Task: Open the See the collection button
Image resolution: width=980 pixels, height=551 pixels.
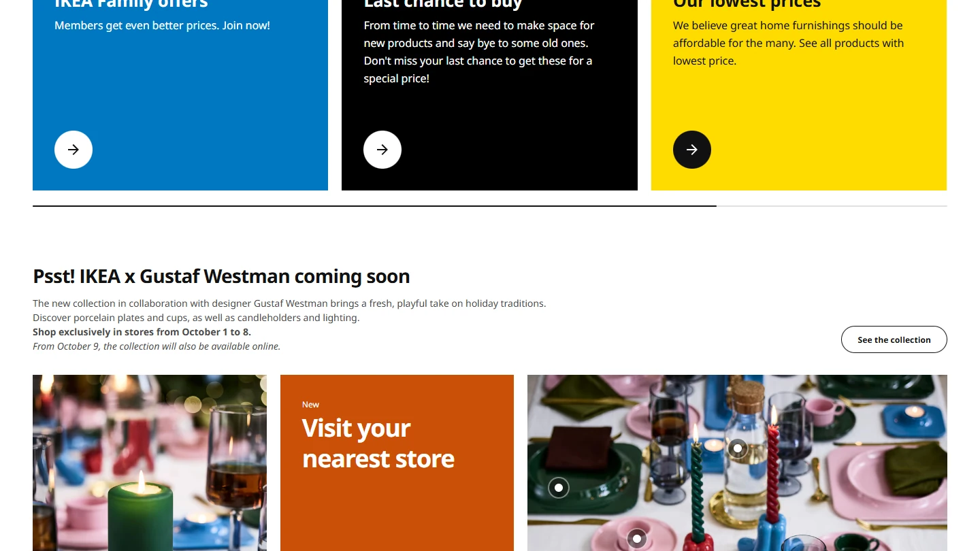Action: [x=894, y=339]
